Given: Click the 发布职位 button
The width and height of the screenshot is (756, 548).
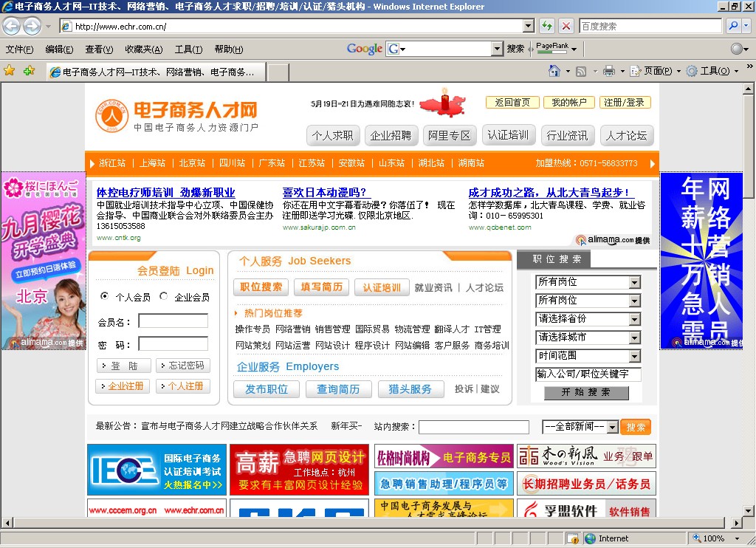Looking at the screenshot, I should pos(266,389).
